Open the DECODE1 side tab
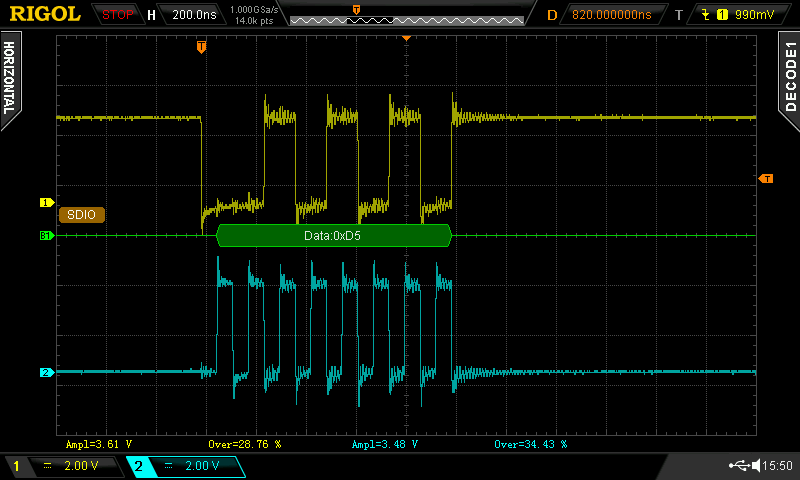 pos(789,75)
